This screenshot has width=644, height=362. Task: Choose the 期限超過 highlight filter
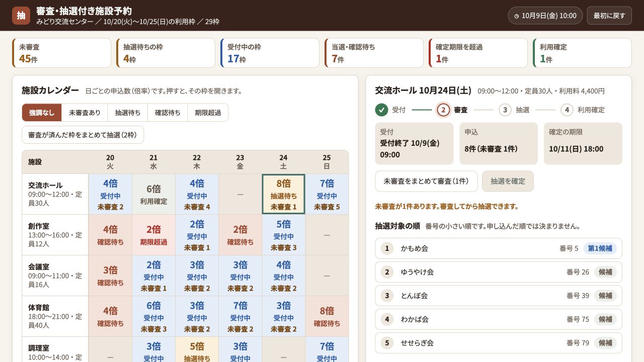pos(208,113)
